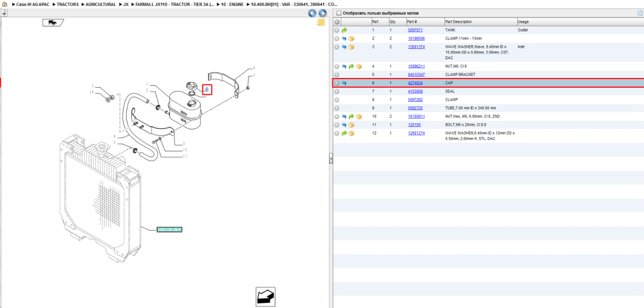The image size is (644, 308).
Task: Toggle the gray marker circle in the header
Action: click(x=337, y=22)
